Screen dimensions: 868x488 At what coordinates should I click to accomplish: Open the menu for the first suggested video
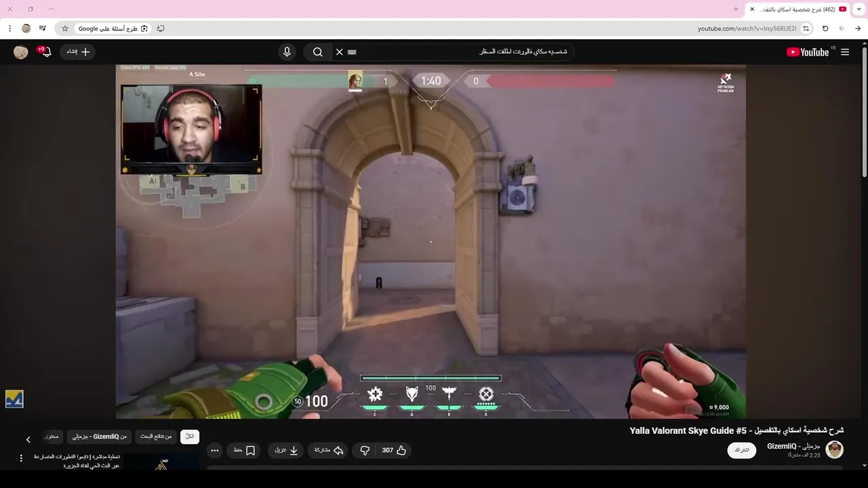pos(21,458)
